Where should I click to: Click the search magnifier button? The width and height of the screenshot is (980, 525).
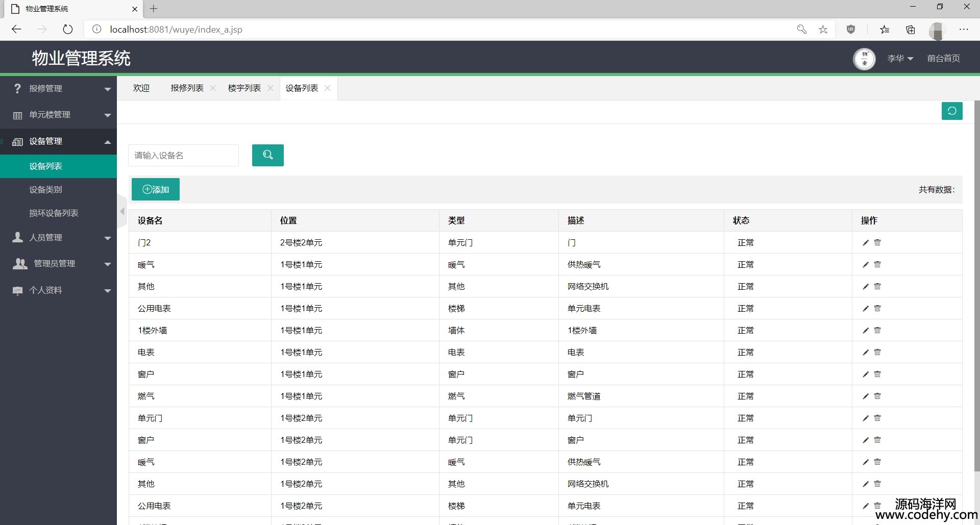[268, 155]
